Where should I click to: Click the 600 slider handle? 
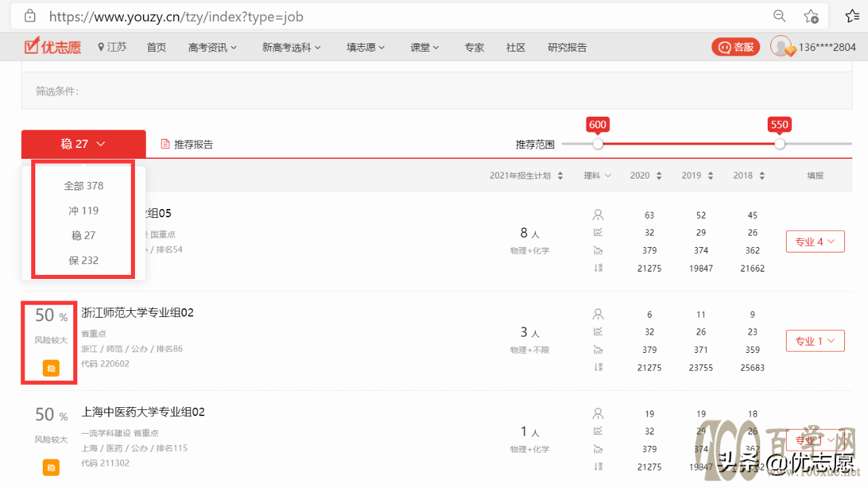coord(597,144)
